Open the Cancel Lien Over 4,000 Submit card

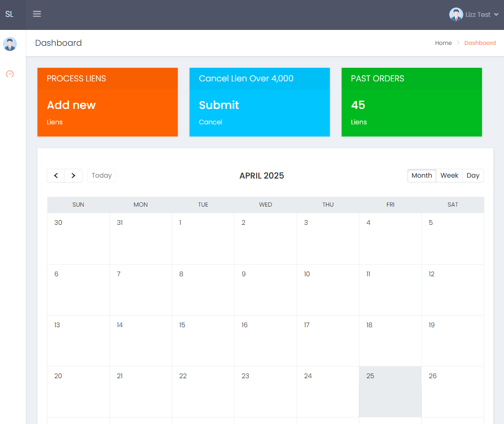point(259,102)
